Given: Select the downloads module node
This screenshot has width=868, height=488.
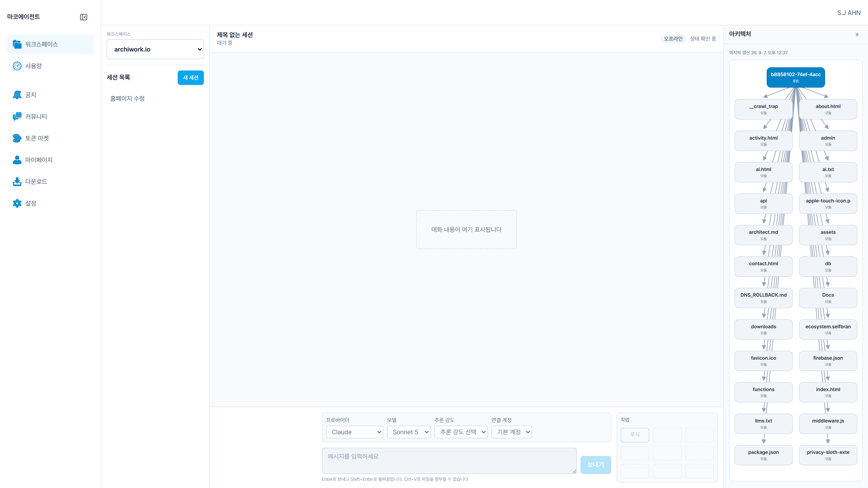Looking at the screenshot, I should pos(763,329).
